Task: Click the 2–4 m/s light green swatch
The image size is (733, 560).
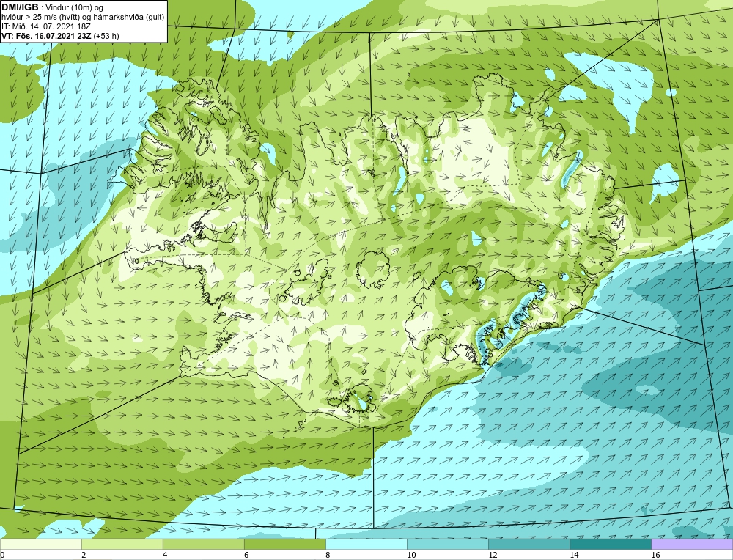Action: [122, 544]
